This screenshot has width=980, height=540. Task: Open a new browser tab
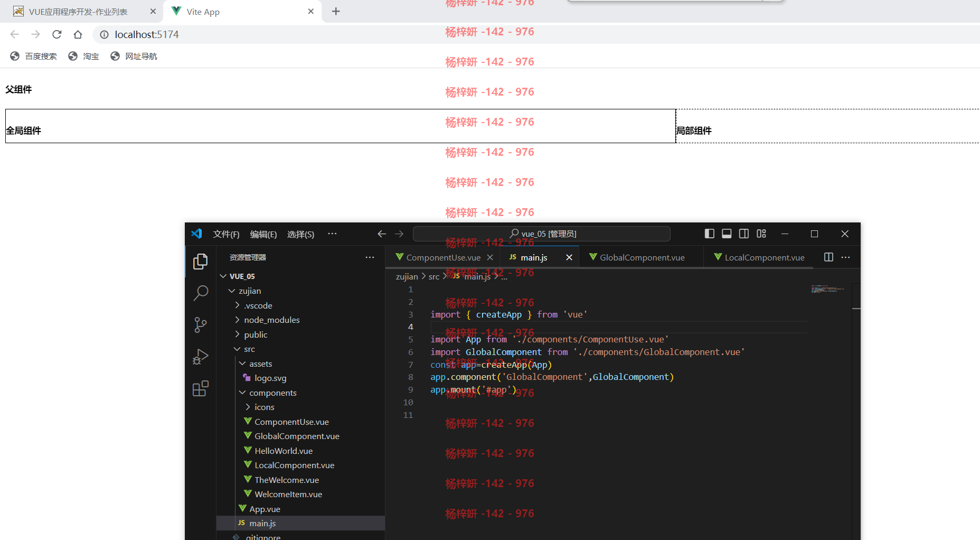(336, 11)
